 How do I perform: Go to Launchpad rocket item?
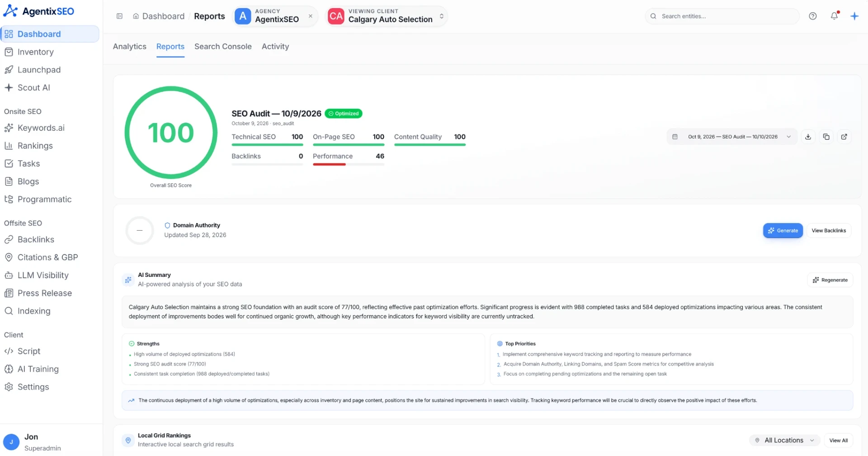click(50, 70)
